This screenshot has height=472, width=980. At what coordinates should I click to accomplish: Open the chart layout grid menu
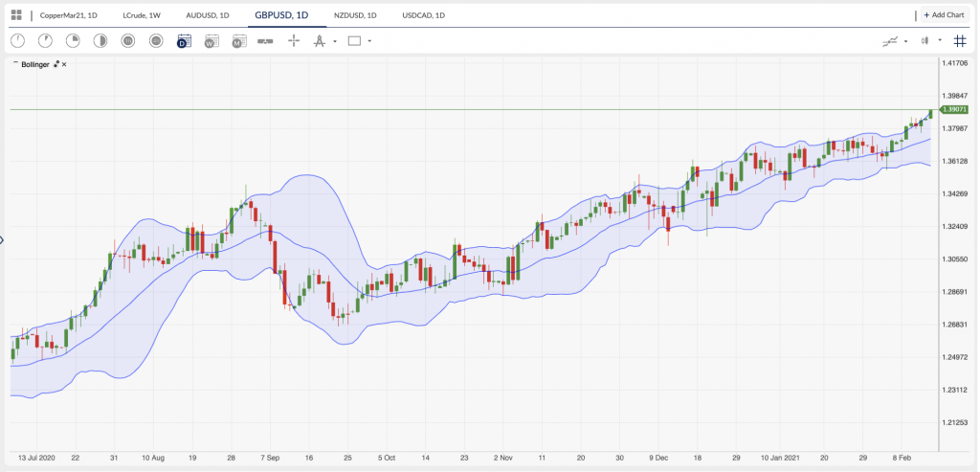[x=16, y=15]
